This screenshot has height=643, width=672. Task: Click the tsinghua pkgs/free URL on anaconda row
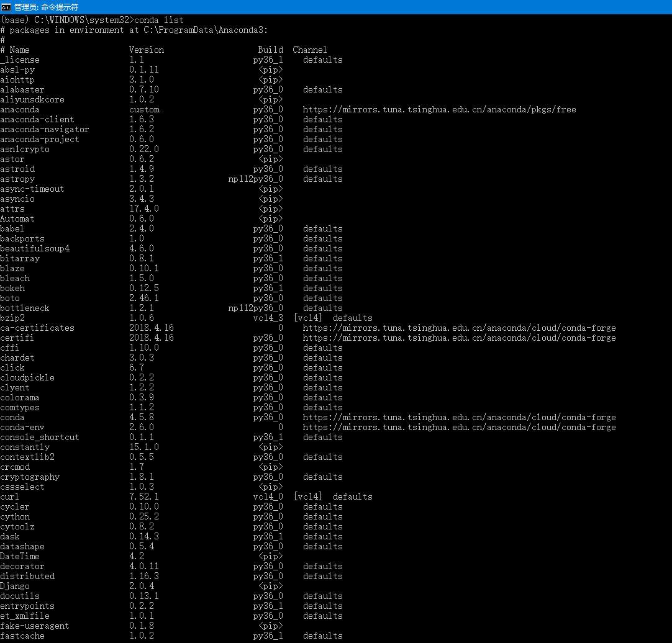(439, 110)
